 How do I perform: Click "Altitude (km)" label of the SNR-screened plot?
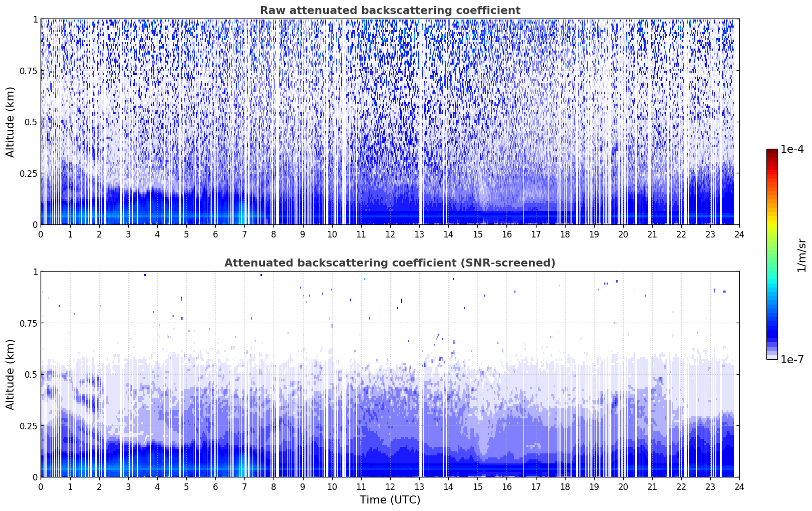[11, 374]
